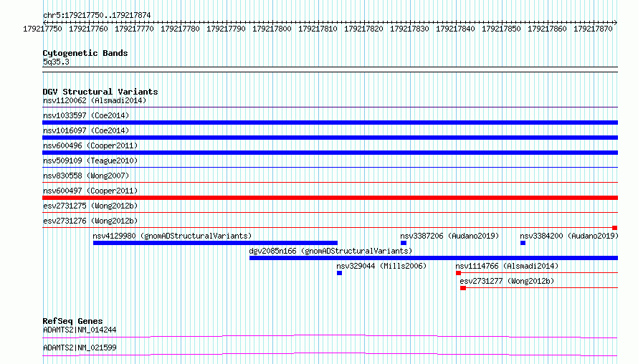638x364 pixels.
Task: Click the thin blue line of nsv509109
Action: 330,168
